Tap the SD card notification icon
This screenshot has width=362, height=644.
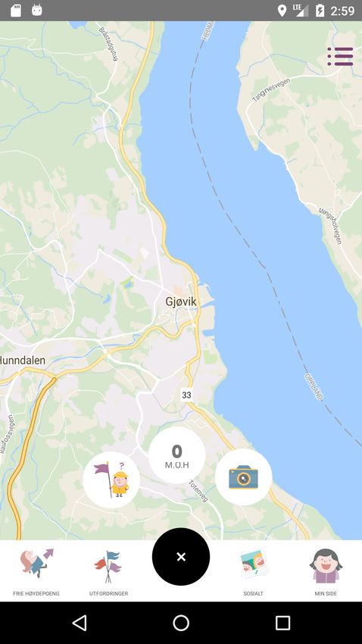tap(16, 11)
